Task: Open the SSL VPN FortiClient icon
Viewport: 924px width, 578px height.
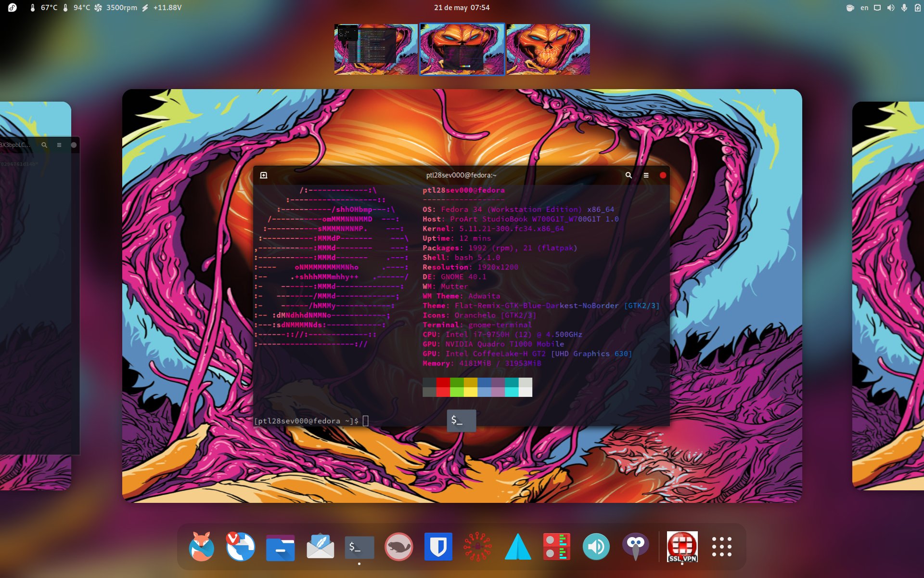Action: tap(682, 547)
